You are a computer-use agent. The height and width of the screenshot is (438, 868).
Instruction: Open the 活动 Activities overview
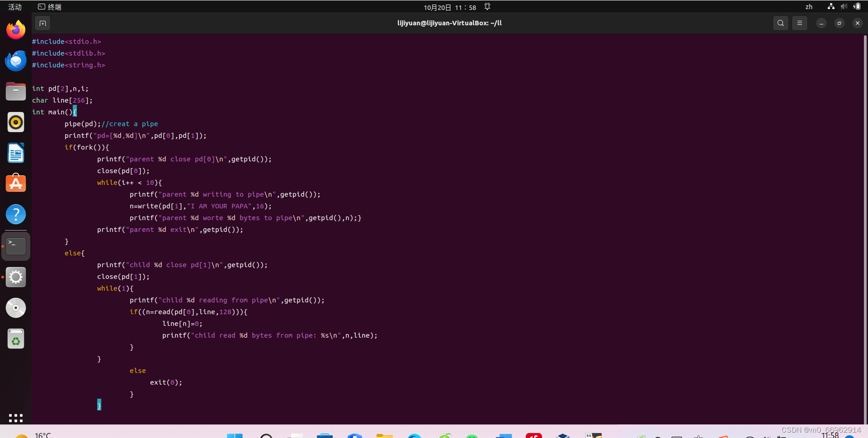pyautogui.click(x=15, y=7)
